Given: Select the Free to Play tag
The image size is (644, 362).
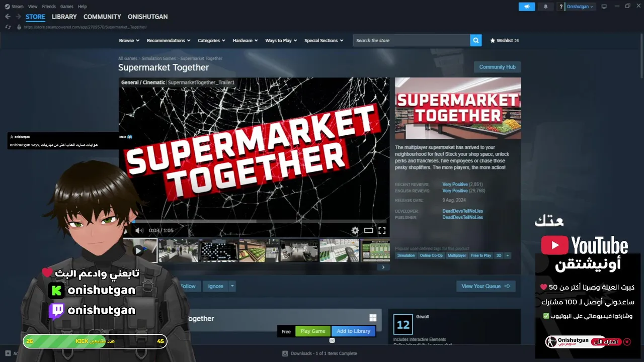Looking at the screenshot, I should [481, 255].
